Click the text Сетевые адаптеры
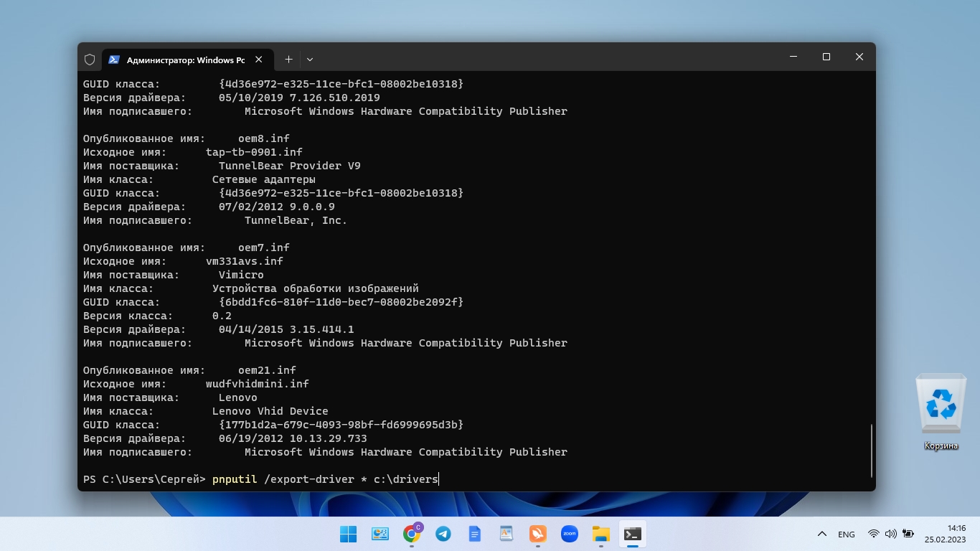The height and width of the screenshot is (551, 980). pyautogui.click(x=264, y=179)
